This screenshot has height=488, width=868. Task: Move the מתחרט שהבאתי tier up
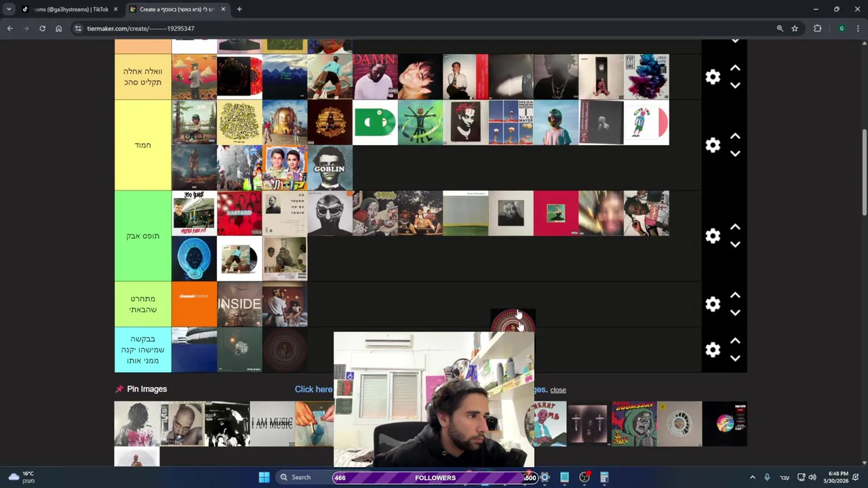point(735,296)
